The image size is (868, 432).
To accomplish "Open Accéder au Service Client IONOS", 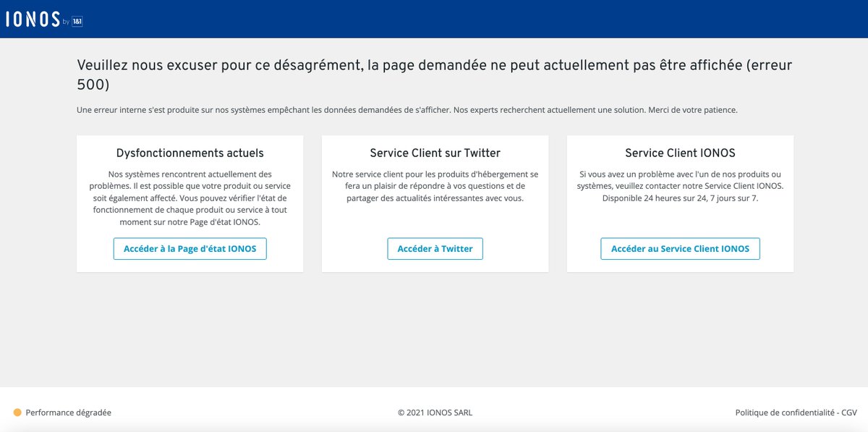I will [x=680, y=248].
